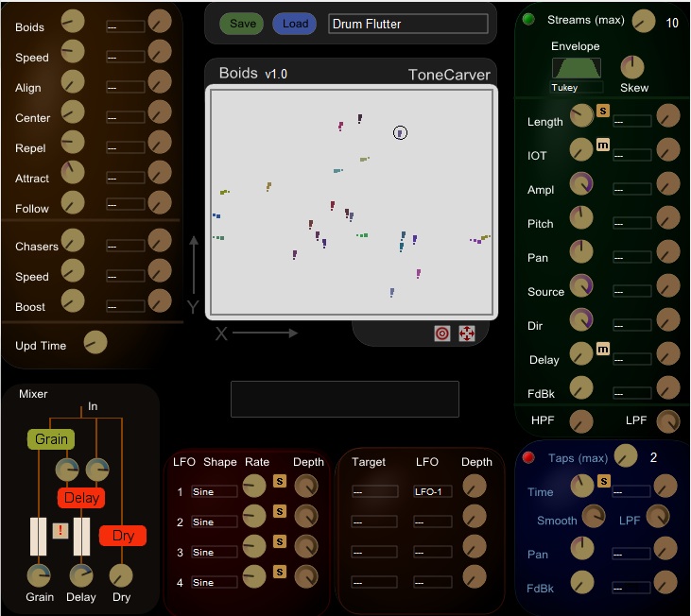691x616 pixels.
Task: Click the Source knob
Action: [581, 285]
